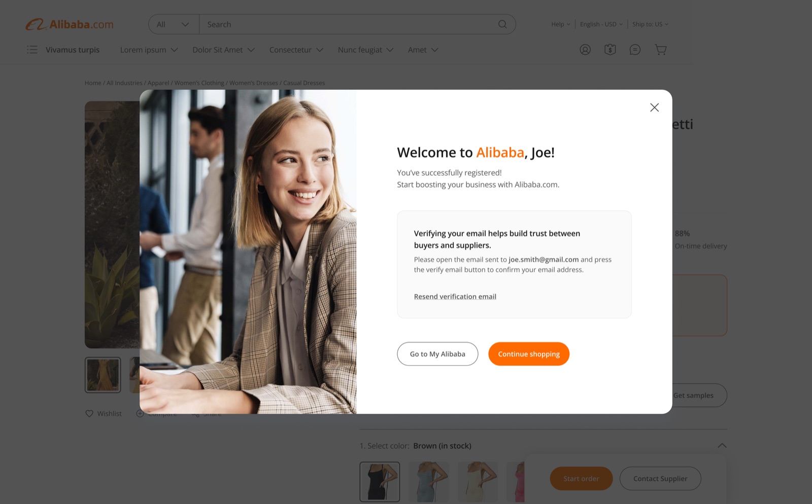Click Resend verification email link

pyautogui.click(x=455, y=297)
